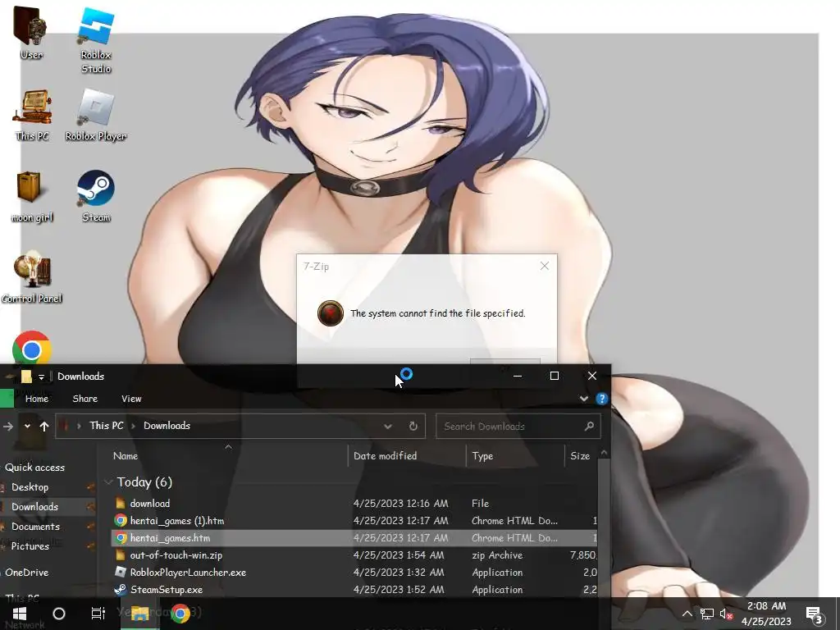Open Explorer help icon
This screenshot has width=840, height=630.
click(x=601, y=399)
